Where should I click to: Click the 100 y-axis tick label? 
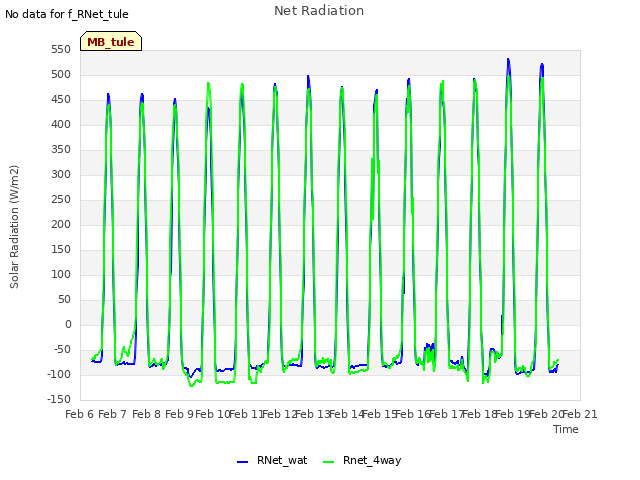[x=61, y=275]
